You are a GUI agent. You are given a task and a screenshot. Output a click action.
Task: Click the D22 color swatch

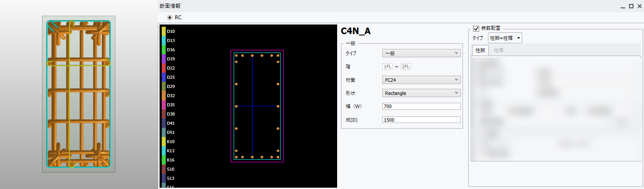click(164, 68)
